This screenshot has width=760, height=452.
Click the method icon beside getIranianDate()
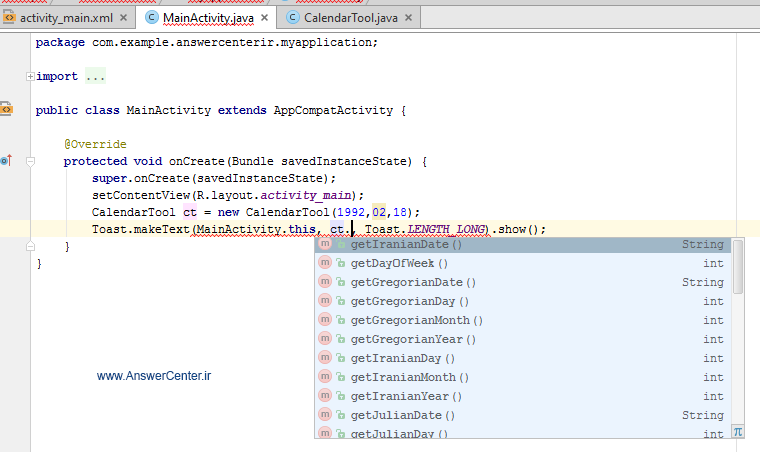pos(325,243)
